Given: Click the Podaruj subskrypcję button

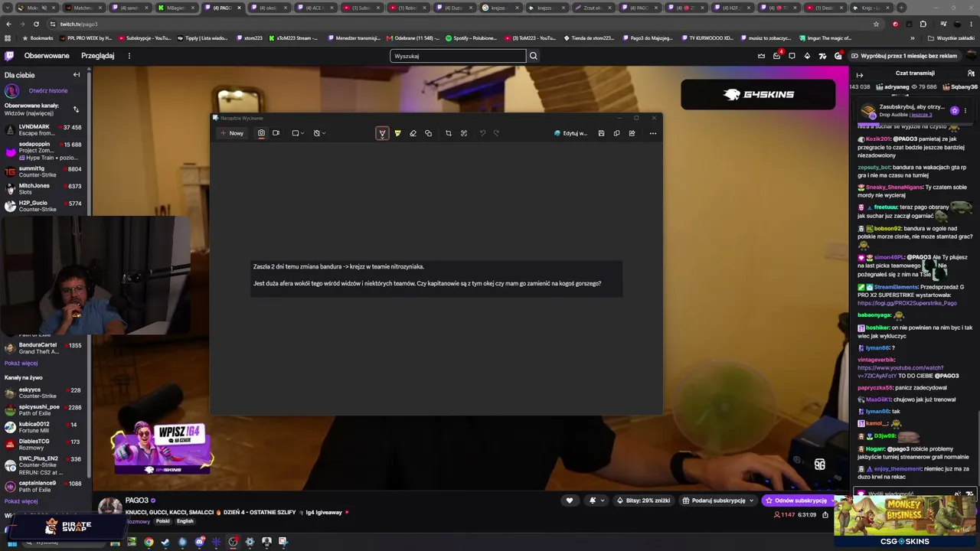Looking at the screenshot, I should [x=718, y=500].
